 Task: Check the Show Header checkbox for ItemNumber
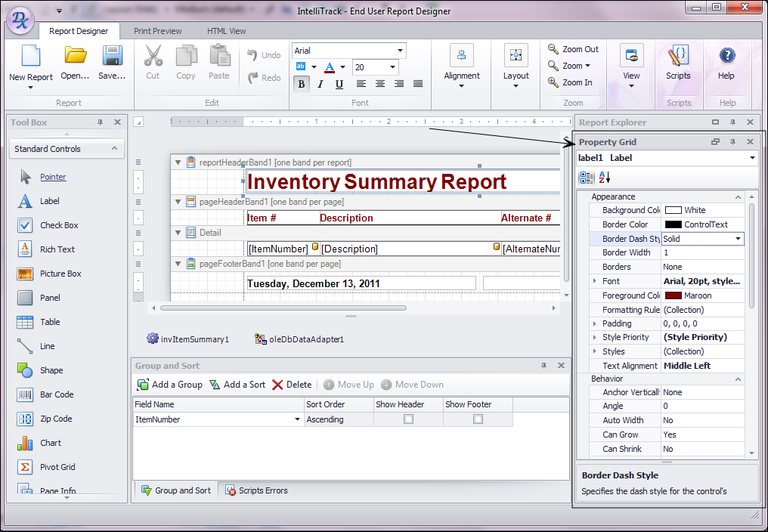(x=408, y=419)
